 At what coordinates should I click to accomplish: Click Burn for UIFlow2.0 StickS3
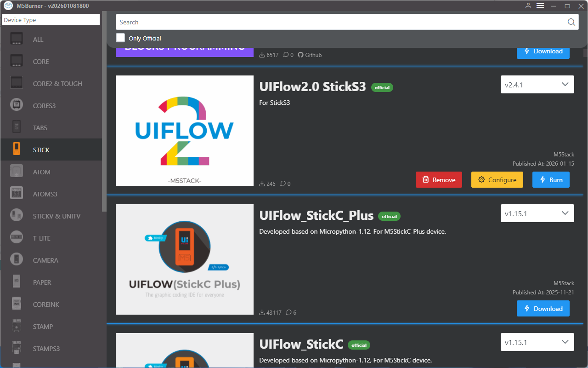tap(551, 180)
